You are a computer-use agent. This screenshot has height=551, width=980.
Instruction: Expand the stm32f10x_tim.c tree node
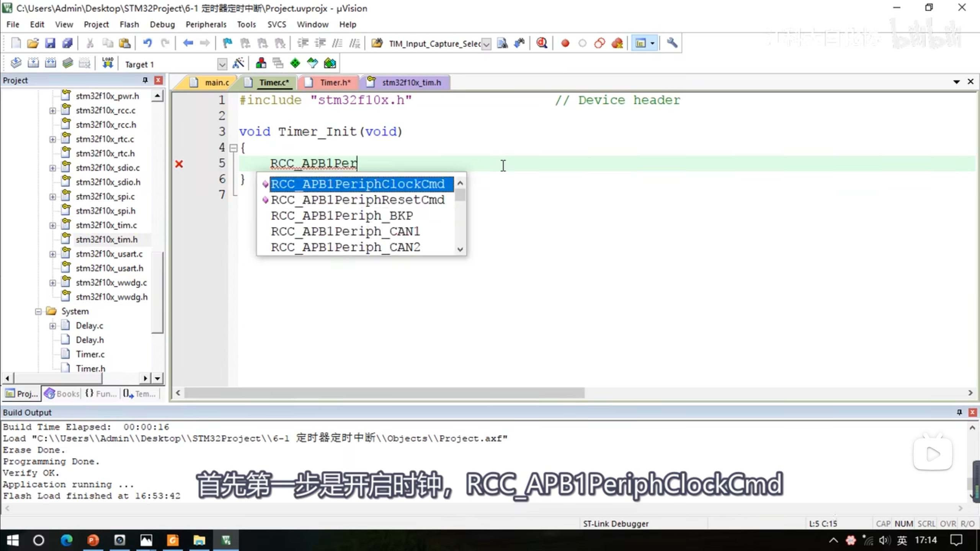click(x=52, y=225)
